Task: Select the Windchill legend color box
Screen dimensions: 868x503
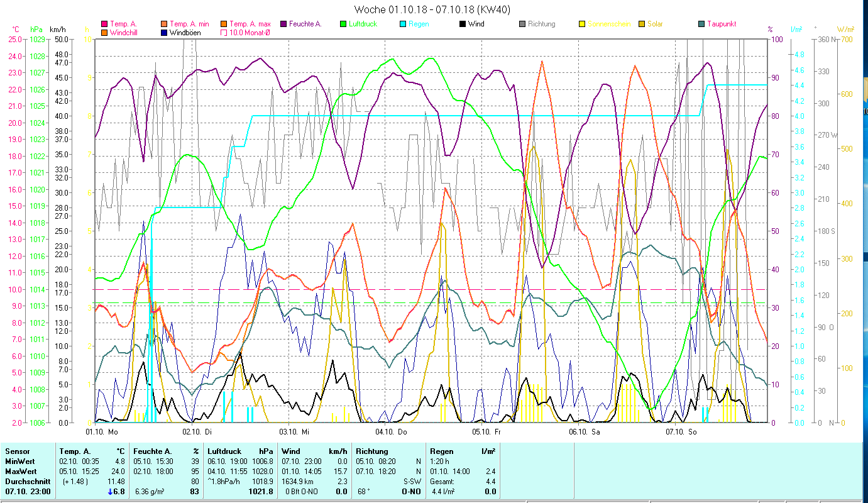Action: pos(104,33)
